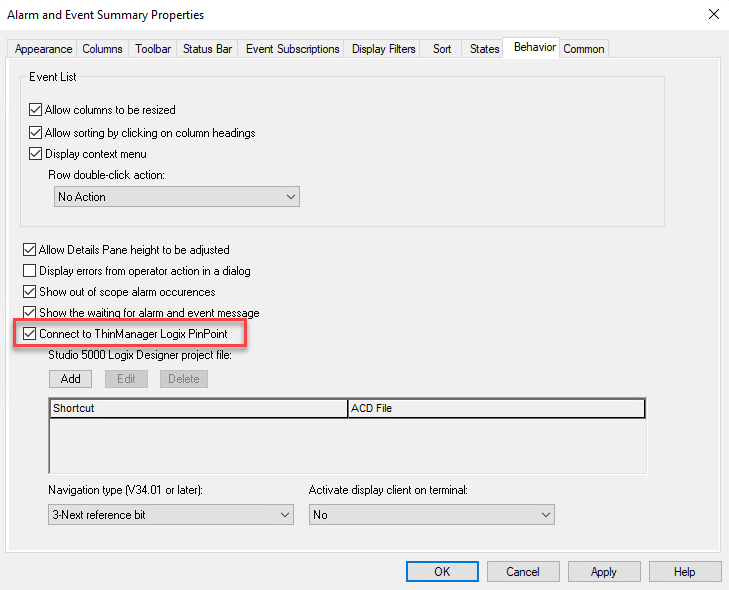Open the Common tab
Viewport: 729px width, 590px height.
click(584, 49)
